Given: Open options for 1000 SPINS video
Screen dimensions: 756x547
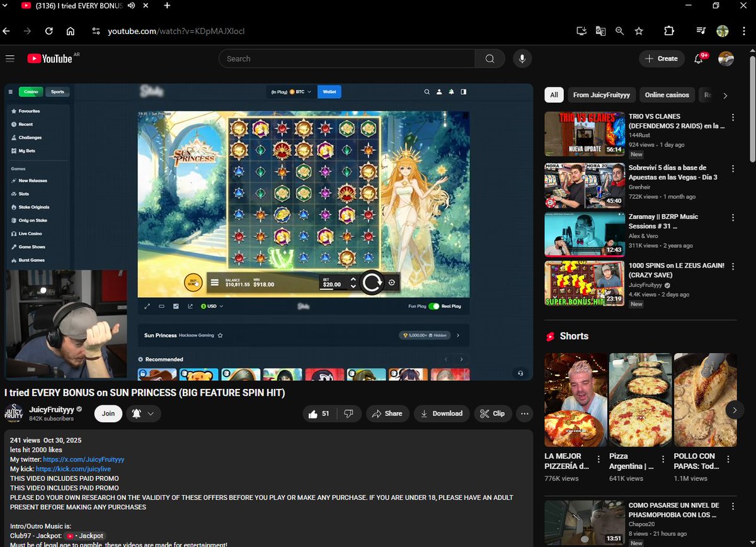Looking at the screenshot, I should [x=733, y=266].
